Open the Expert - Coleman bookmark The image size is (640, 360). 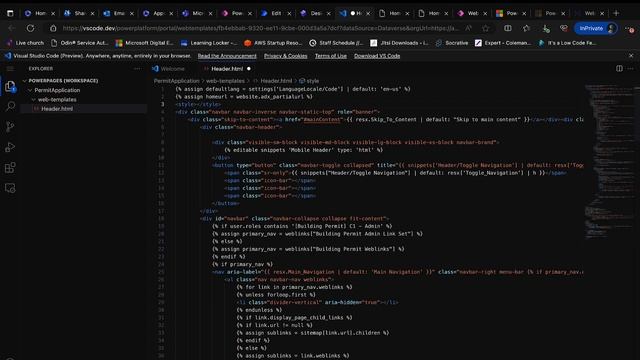point(503,43)
